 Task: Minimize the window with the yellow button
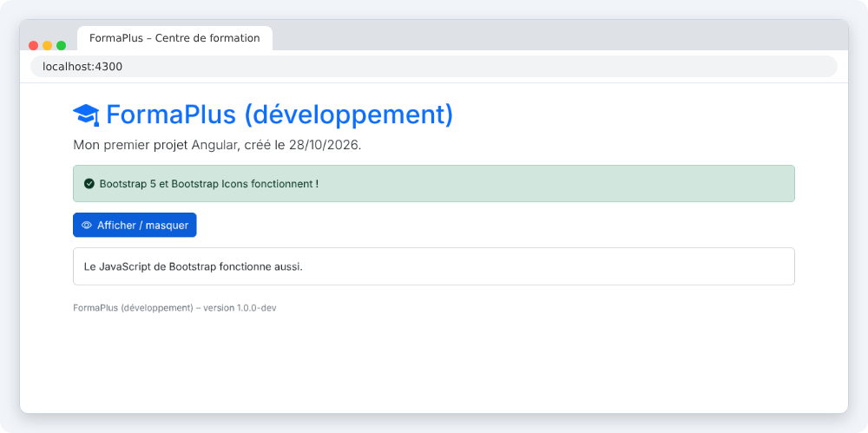pyautogui.click(x=47, y=45)
